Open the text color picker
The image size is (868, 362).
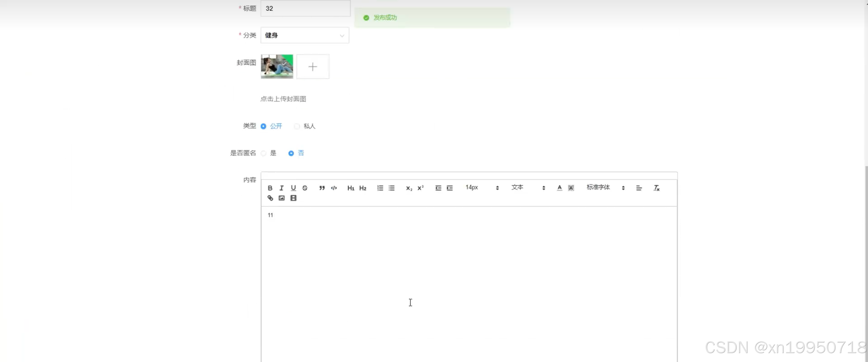point(559,188)
